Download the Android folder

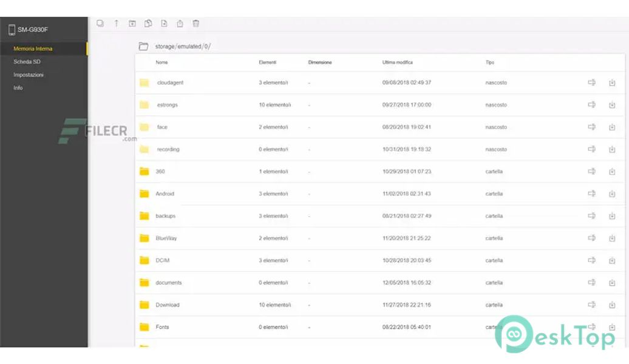(612, 194)
